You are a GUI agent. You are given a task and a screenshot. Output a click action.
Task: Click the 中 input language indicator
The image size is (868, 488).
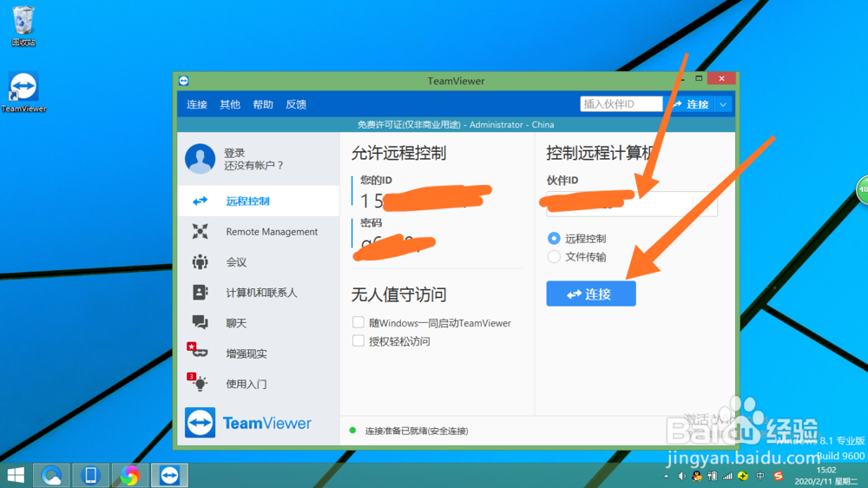[760, 476]
